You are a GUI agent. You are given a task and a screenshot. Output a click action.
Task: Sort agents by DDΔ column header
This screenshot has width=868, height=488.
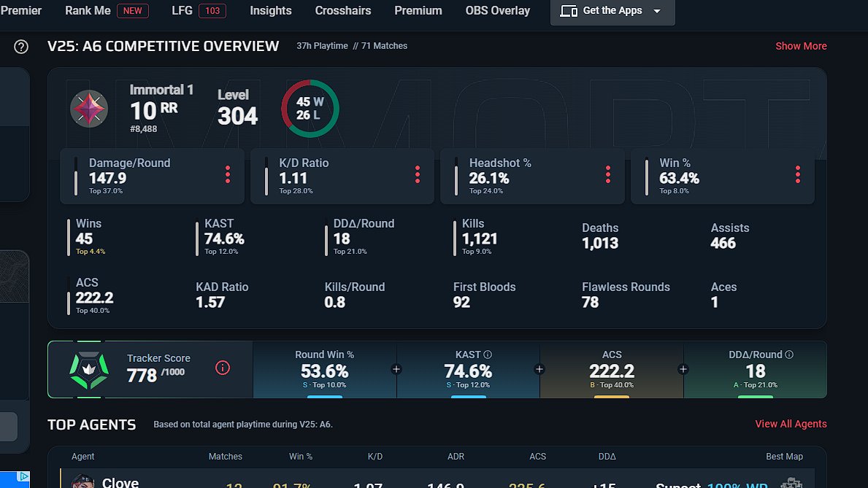tap(607, 457)
